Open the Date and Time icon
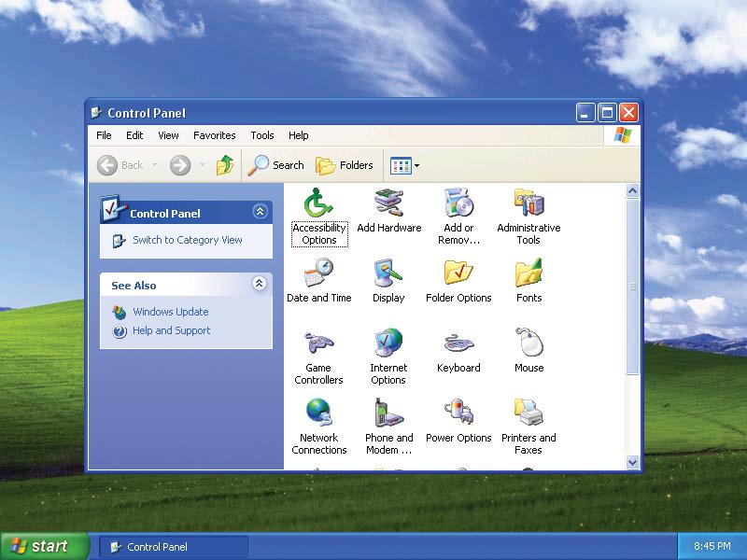747x560 pixels. pos(318,273)
